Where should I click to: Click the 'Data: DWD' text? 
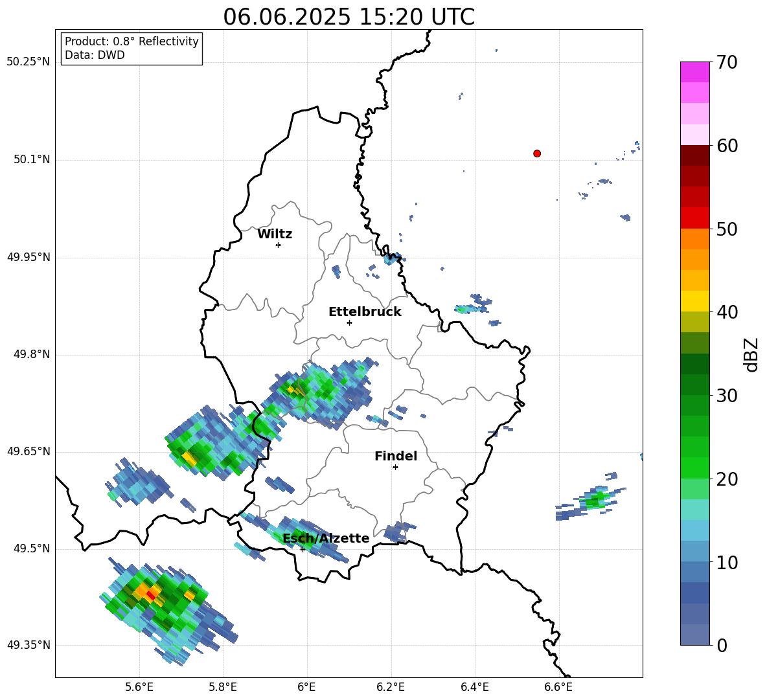(x=95, y=55)
